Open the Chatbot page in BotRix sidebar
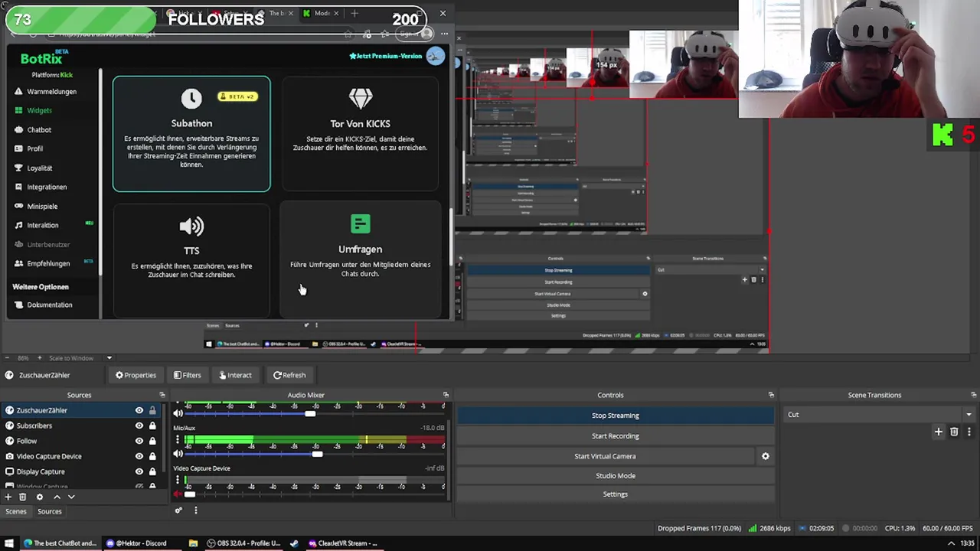This screenshot has width=980, height=551. [39, 129]
